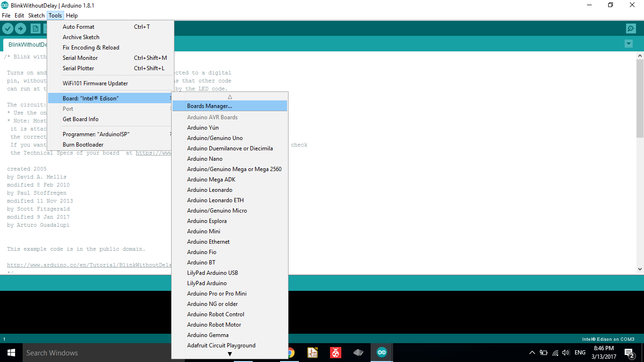Open Boards Manager...

coord(230,106)
